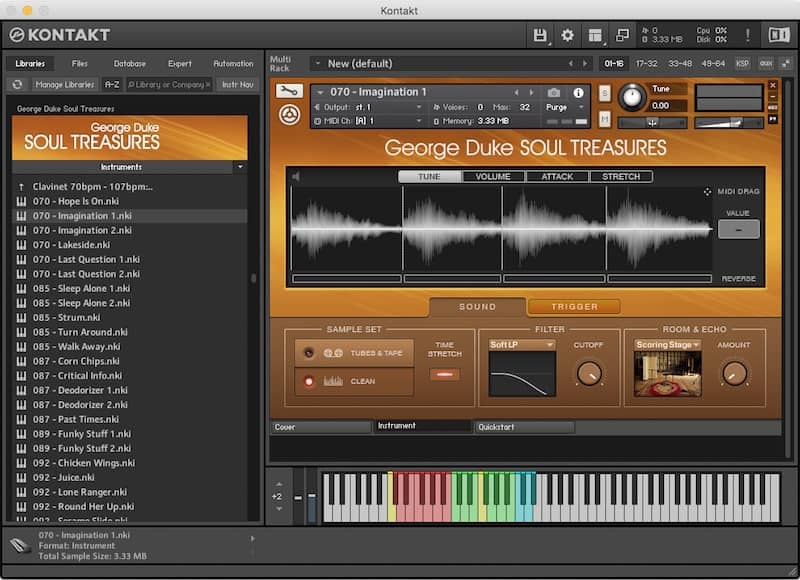The image size is (800, 580).
Task: Click Manage Libraries button
Action: click(65, 84)
